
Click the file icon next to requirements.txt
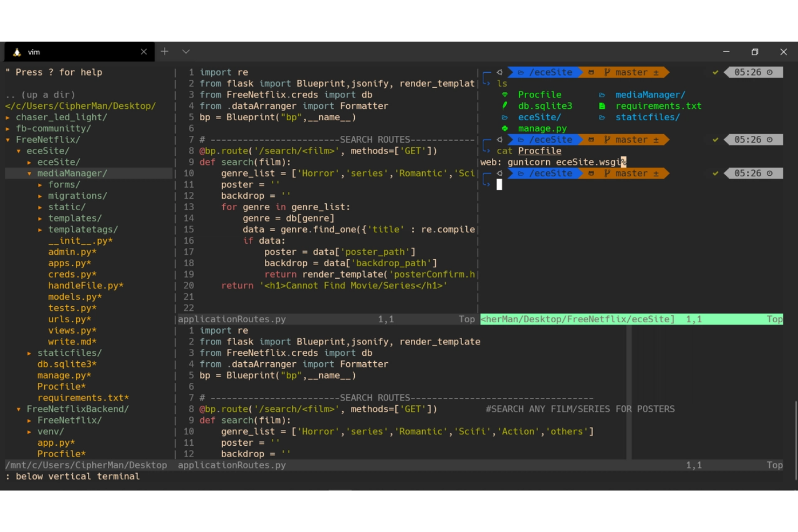click(602, 106)
